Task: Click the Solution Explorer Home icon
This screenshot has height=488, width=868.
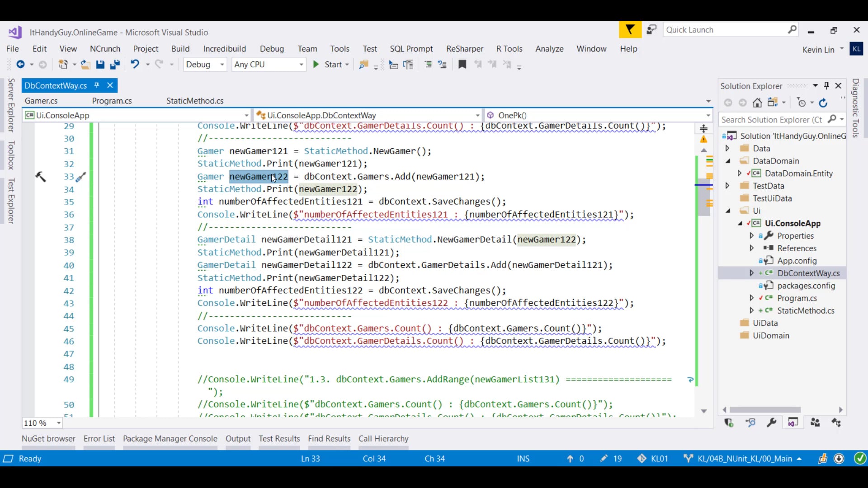Action: [757, 103]
